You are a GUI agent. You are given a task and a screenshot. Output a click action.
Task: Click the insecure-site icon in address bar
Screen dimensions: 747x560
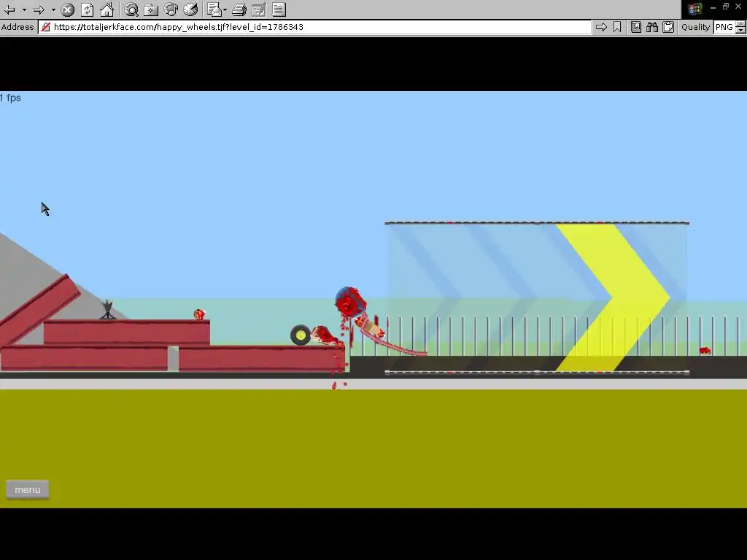coord(46,27)
